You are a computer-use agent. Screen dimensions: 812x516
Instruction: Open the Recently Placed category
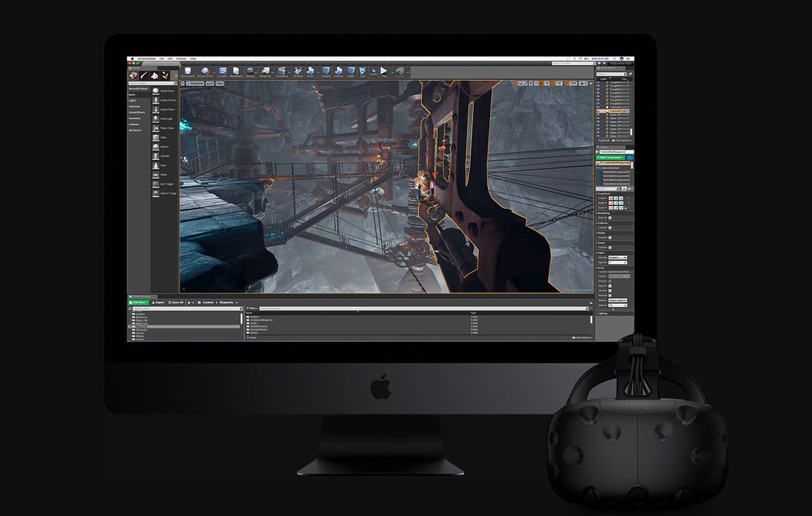[x=139, y=89]
